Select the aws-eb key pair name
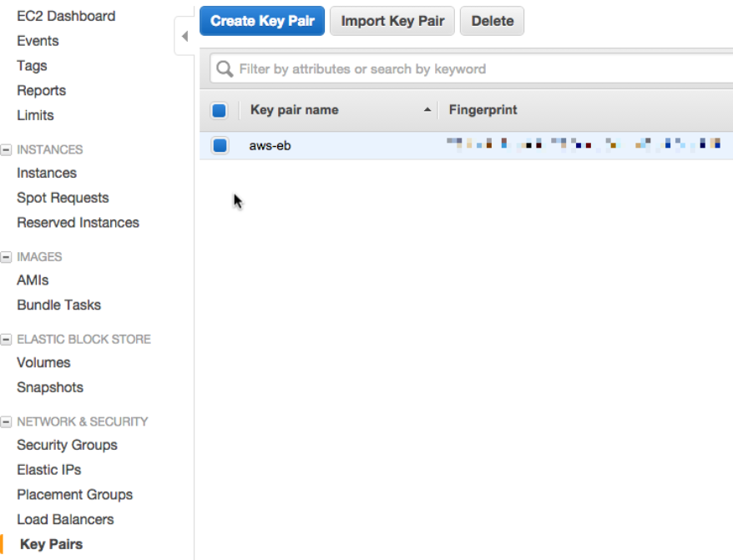733x560 pixels. point(270,145)
